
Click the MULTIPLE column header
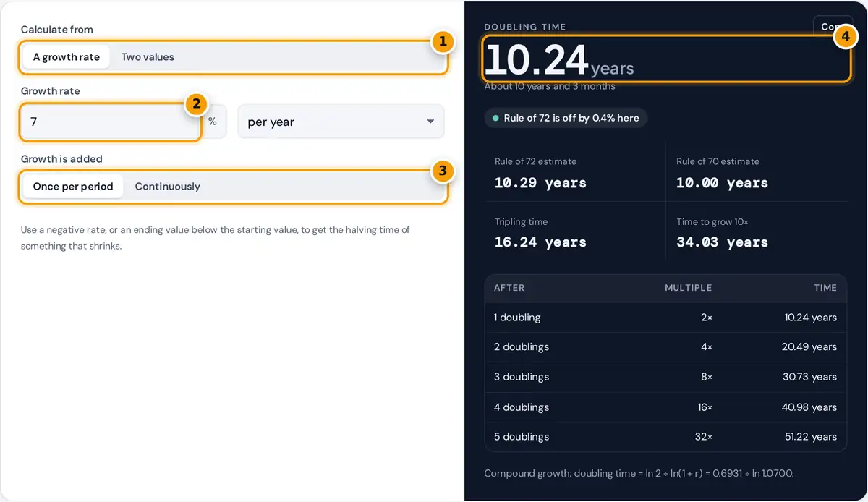pos(689,288)
